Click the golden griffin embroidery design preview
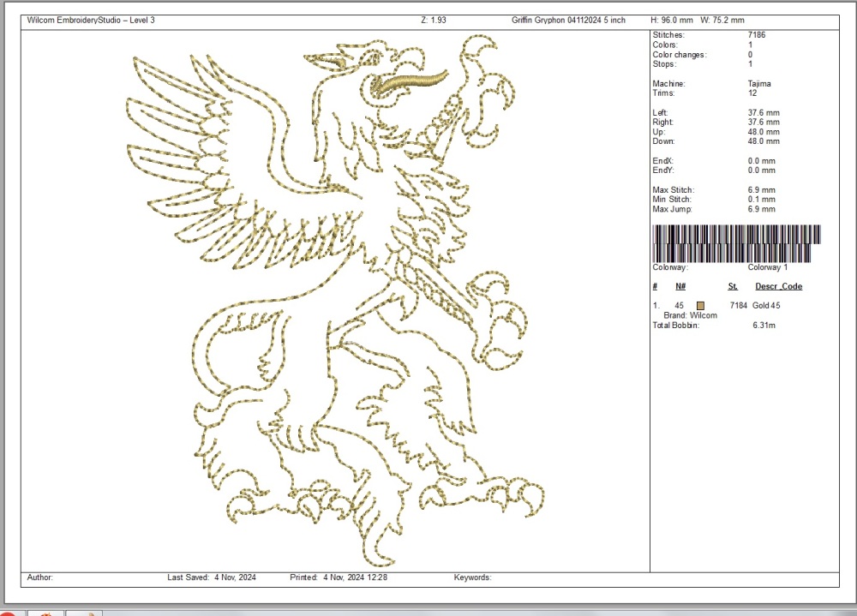Screen dimensions: 857x616 (x=334, y=301)
